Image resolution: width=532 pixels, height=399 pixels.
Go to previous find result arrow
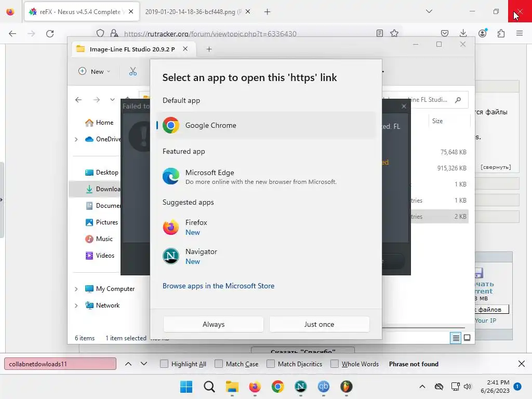[128, 364]
